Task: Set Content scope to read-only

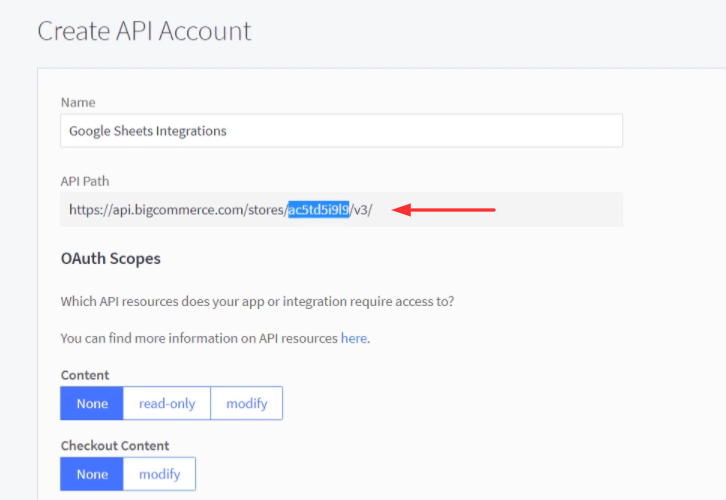Action: click(167, 403)
